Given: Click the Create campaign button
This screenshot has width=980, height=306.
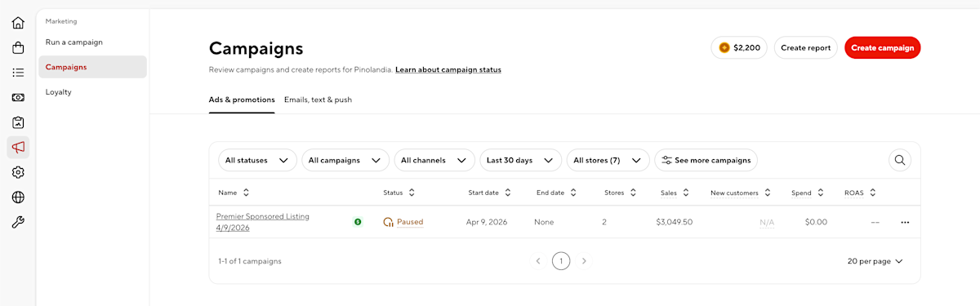Looking at the screenshot, I should pos(882,47).
